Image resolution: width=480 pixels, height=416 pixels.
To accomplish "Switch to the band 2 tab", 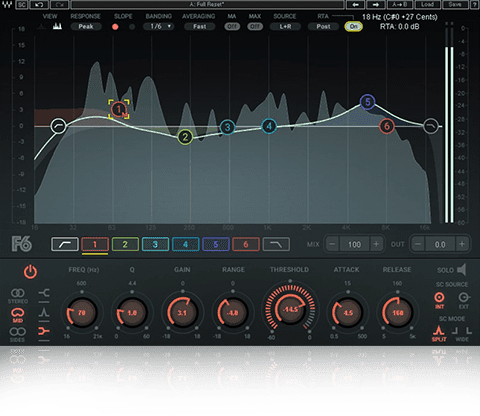I will (125, 244).
